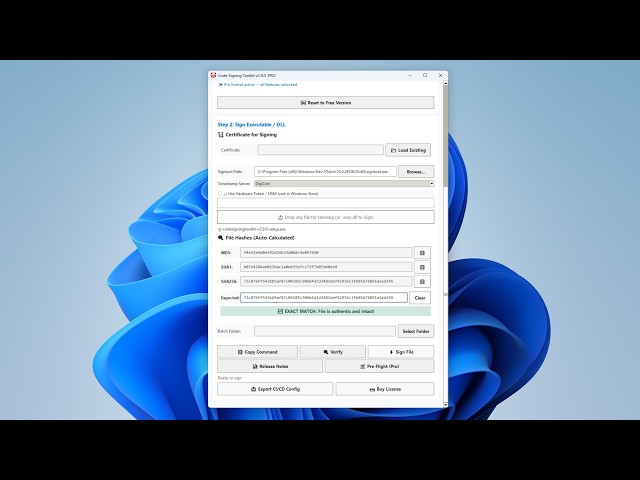Open Release Notes
Screen dimensions: 640x480
coord(270,366)
